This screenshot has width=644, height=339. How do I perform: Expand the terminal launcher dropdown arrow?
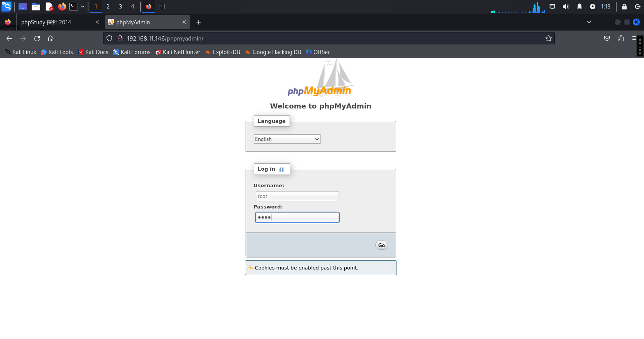[83, 7]
